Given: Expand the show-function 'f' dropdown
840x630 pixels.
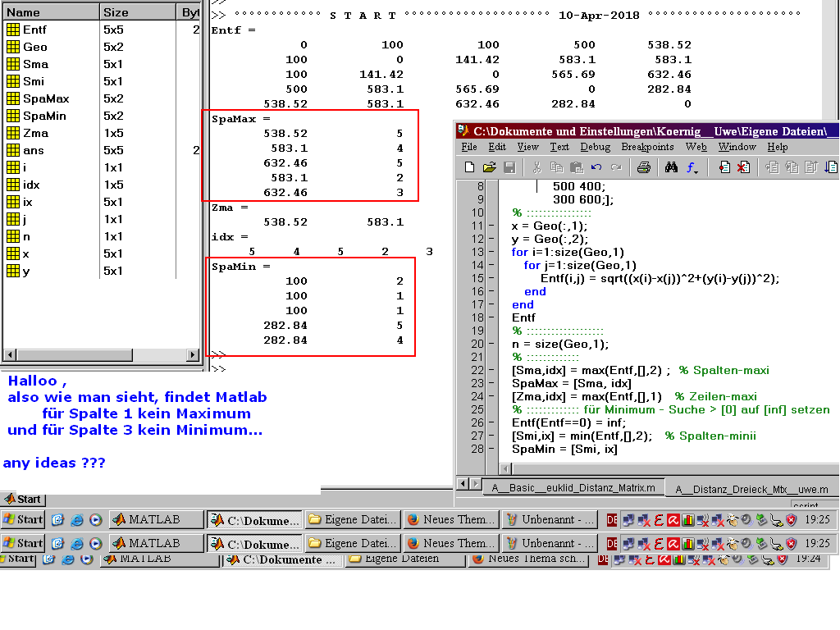Looking at the screenshot, I should 692,167.
